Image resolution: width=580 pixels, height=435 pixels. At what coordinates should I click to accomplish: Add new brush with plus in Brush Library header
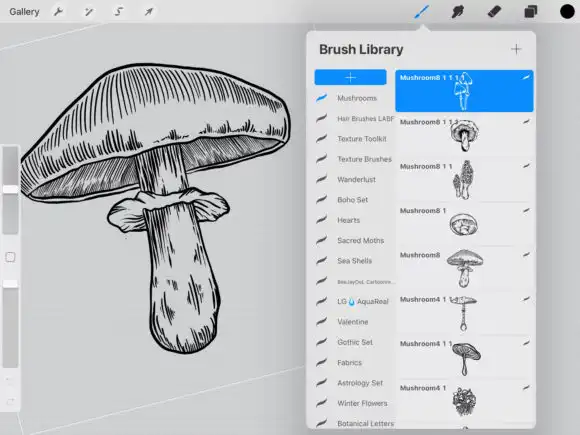point(516,49)
